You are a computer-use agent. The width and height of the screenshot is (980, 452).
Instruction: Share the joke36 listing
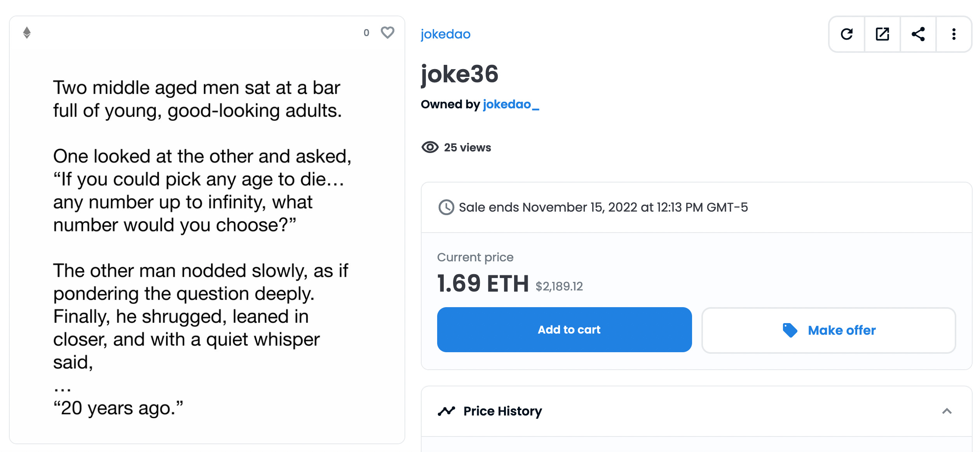pyautogui.click(x=918, y=34)
